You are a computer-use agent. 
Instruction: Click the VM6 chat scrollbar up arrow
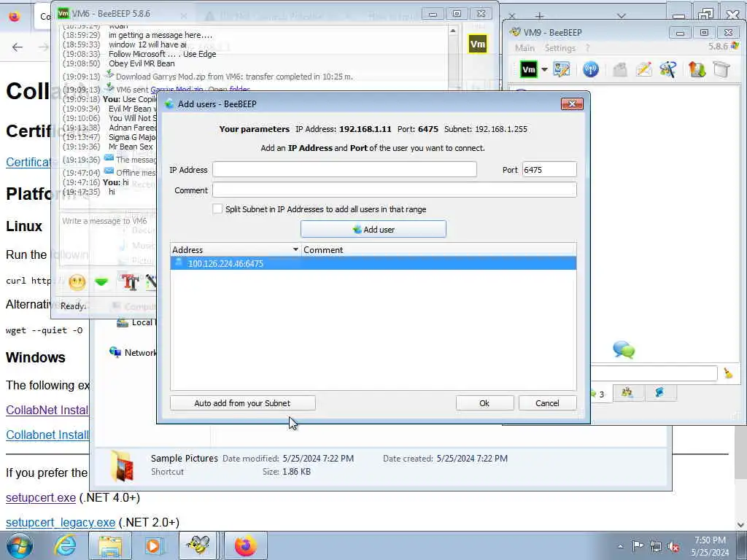point(452,31)
